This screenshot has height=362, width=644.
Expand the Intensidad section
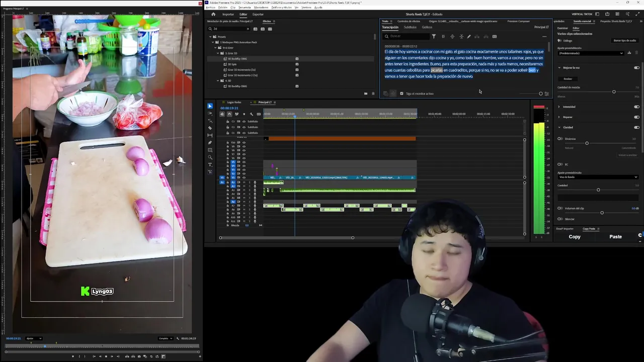(559, 107)
